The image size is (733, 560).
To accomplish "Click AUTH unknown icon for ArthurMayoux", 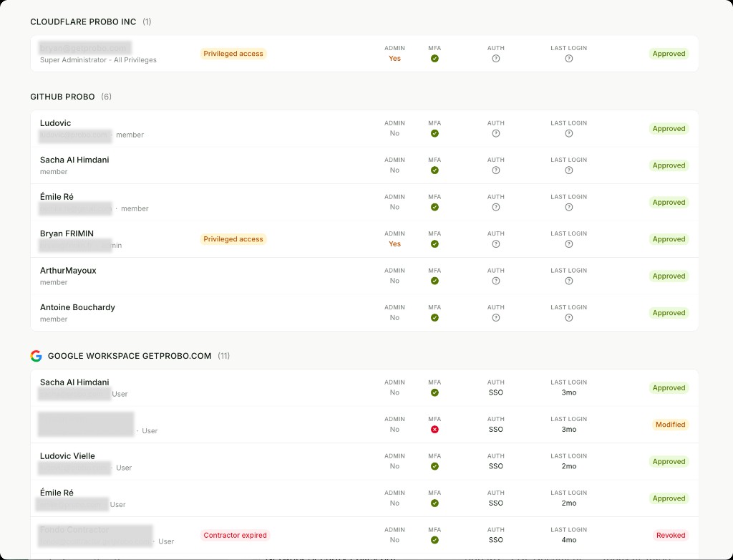I will (x=496, y=281).
